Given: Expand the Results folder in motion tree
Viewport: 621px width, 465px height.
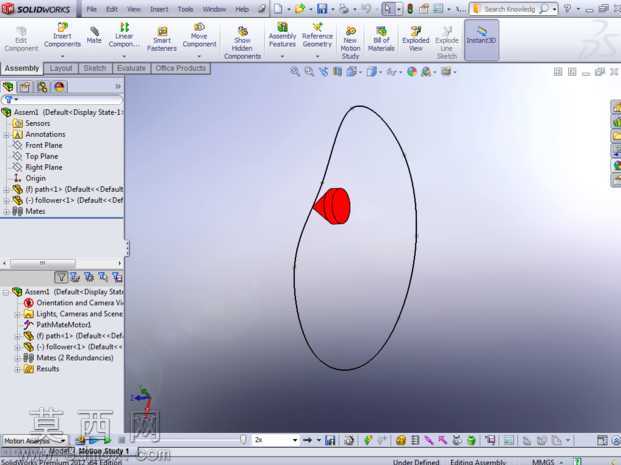Looking at the screenshot, I should click(x=17, y=369).
